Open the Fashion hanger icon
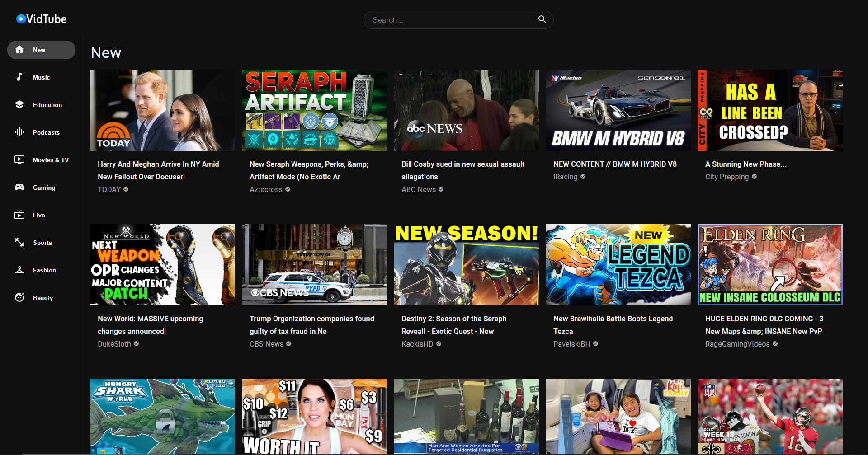868x455 pixels. tap(19, 270)
